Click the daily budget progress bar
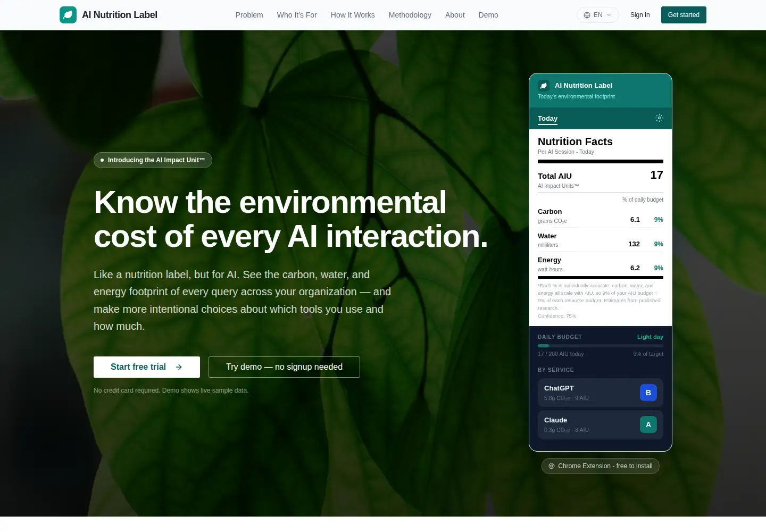 601,346
